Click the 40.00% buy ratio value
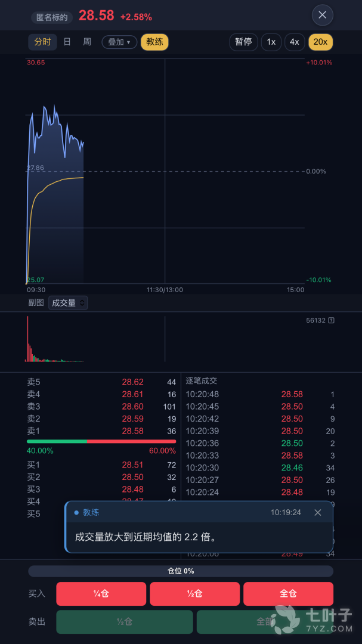 [x=41, y=451]
